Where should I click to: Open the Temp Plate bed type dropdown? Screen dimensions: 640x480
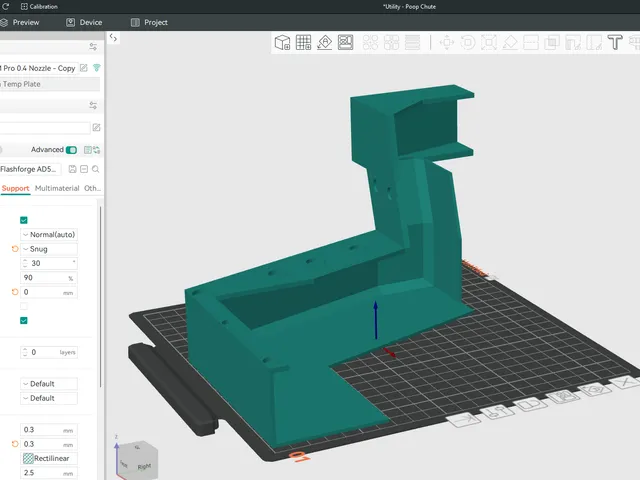pos(49,84)
